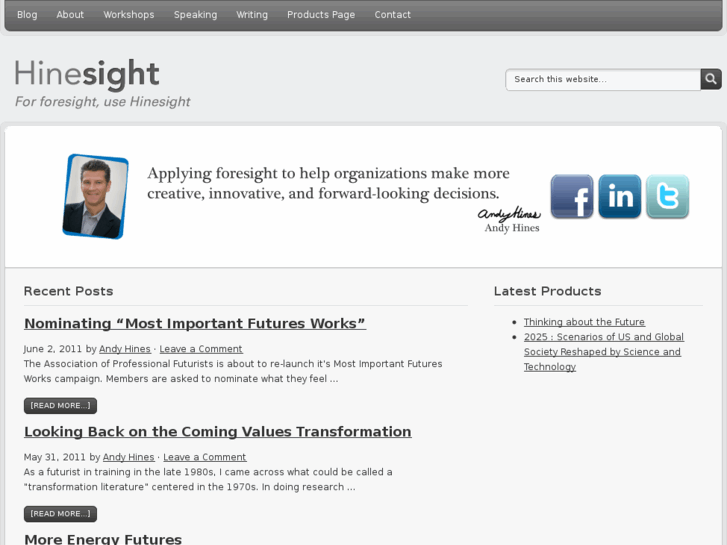Open the Blog menu item
727x545 pixels.
coord(27,15)
